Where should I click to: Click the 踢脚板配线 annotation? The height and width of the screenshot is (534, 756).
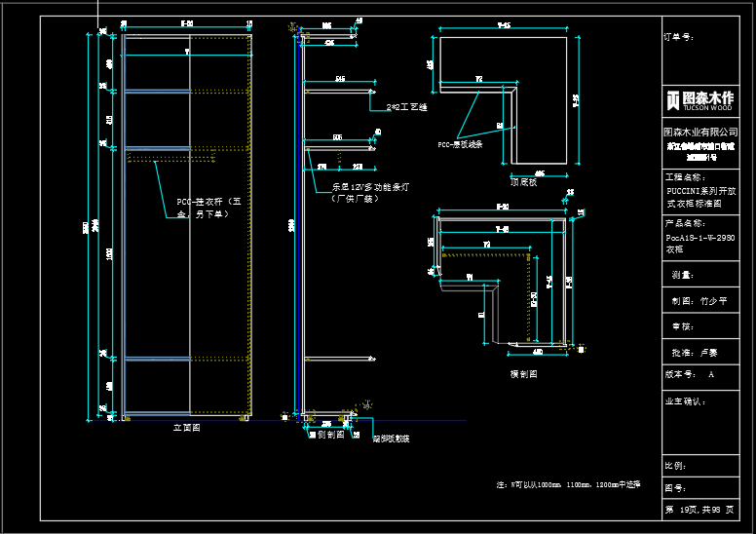[x=391, y=439]
